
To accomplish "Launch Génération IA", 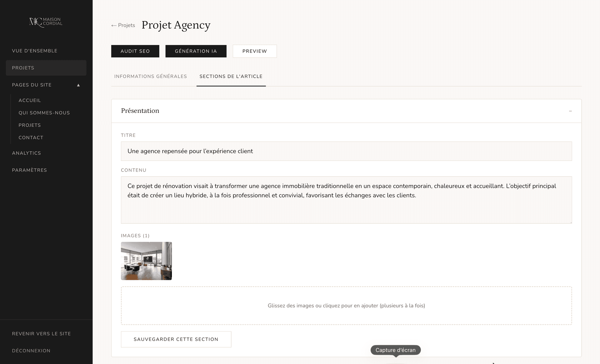I will click(x=196, y=51).
